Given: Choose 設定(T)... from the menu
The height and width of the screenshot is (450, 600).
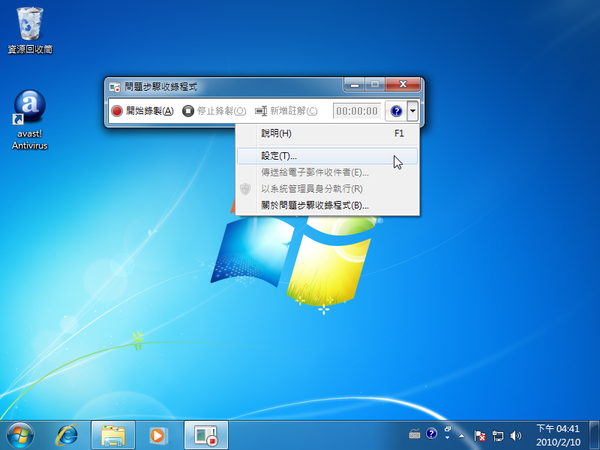Looking at the screenshot, I should click(328, 156).
